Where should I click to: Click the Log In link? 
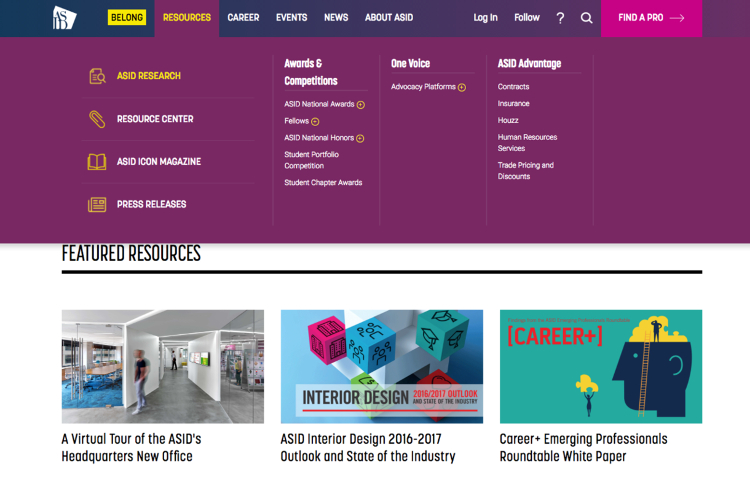pos(485,18)
